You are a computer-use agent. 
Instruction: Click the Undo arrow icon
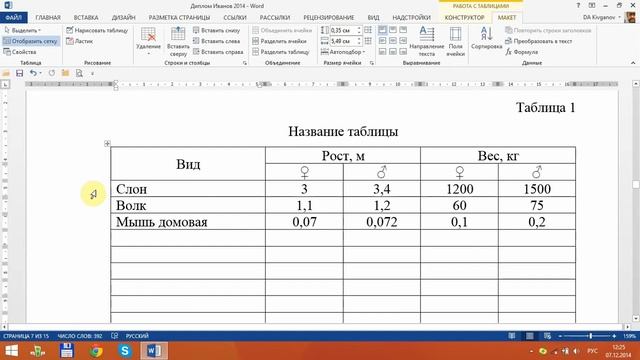point(33,73)
